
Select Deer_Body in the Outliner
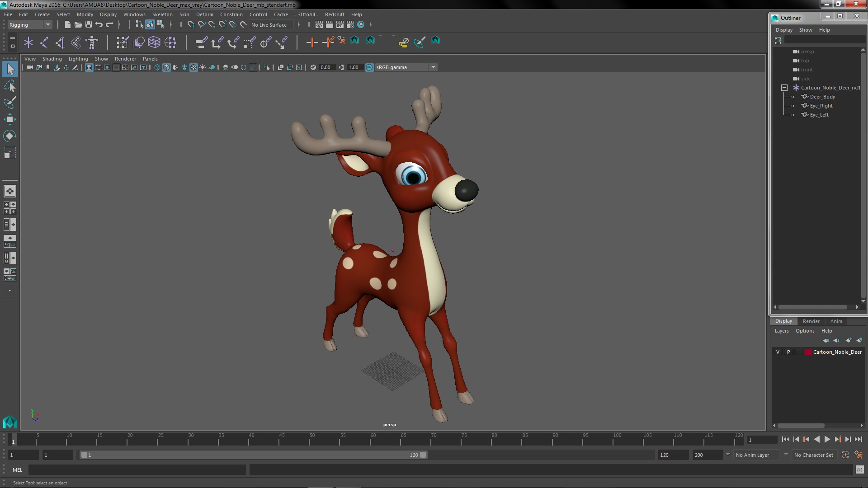pos(822,97)
